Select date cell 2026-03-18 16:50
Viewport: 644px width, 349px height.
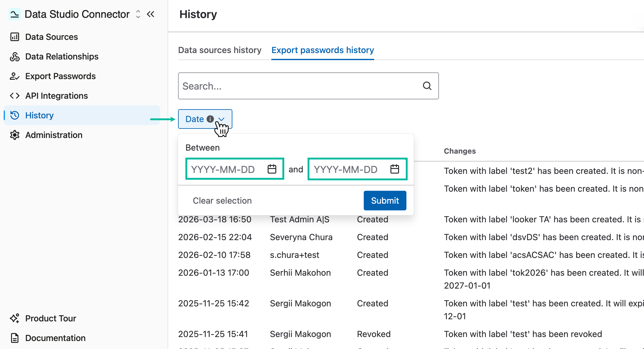coord(215,219)
